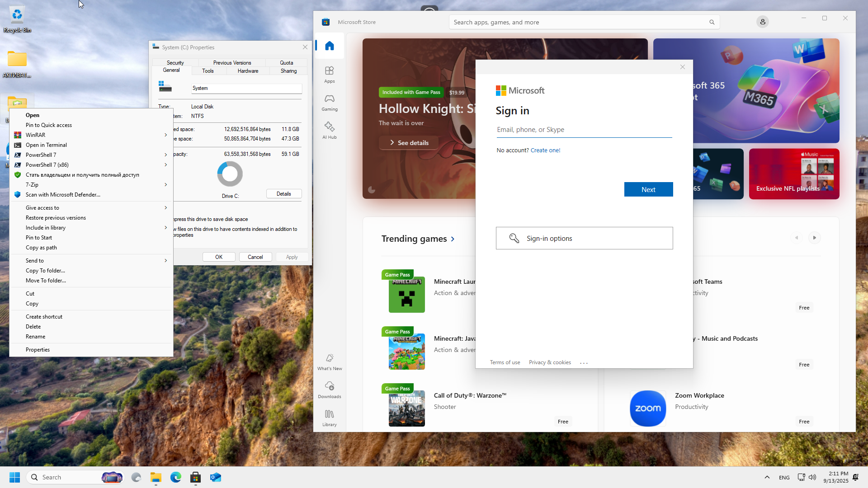Switch to the Tools tab

pyautogui.click(x=208, y=71)
